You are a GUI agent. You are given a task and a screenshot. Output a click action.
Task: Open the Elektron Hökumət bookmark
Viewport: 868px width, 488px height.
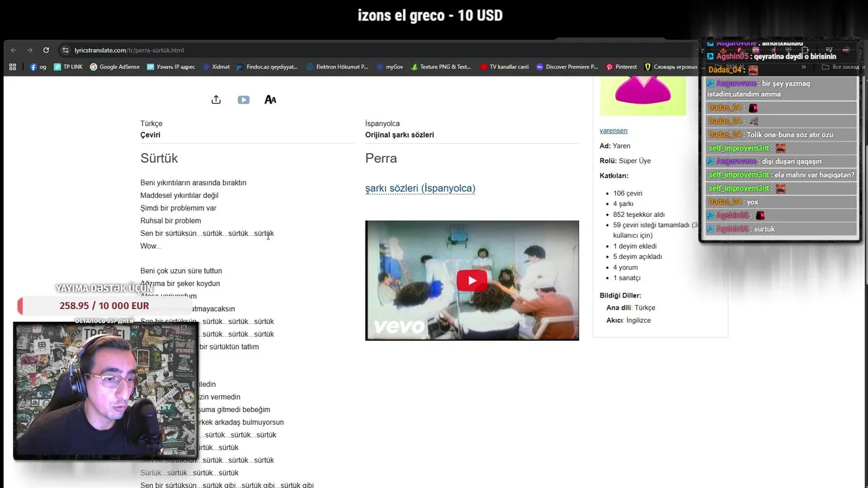coord(337,67)
